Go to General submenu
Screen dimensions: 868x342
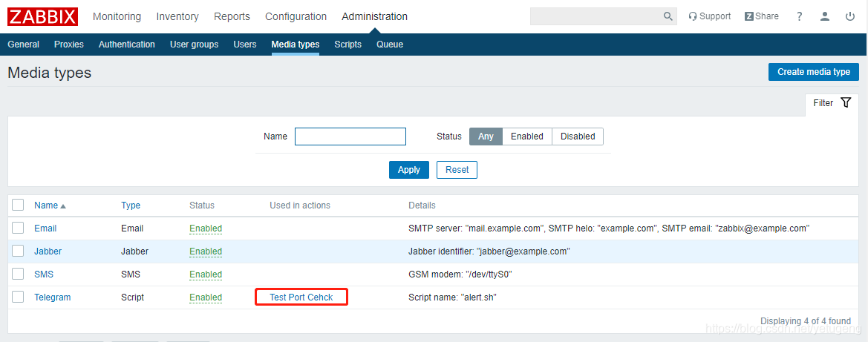[x=24, y=45]
